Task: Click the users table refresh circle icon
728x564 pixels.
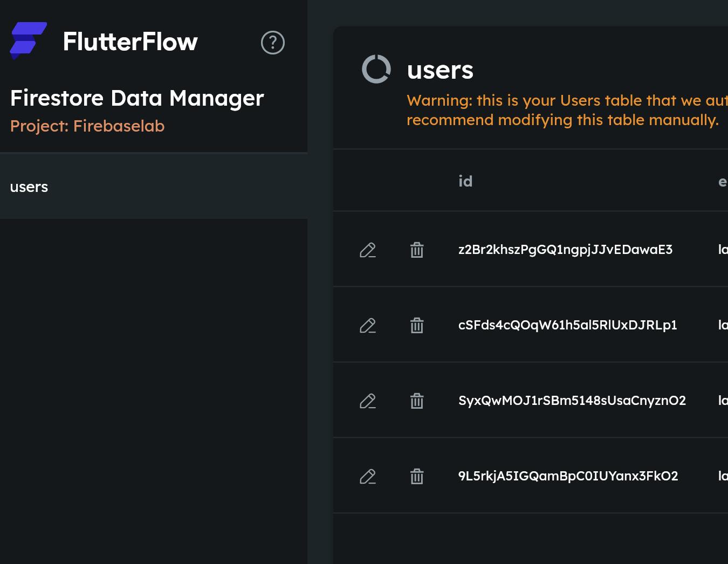Action: pyautogui.click(x=376, y=69)
